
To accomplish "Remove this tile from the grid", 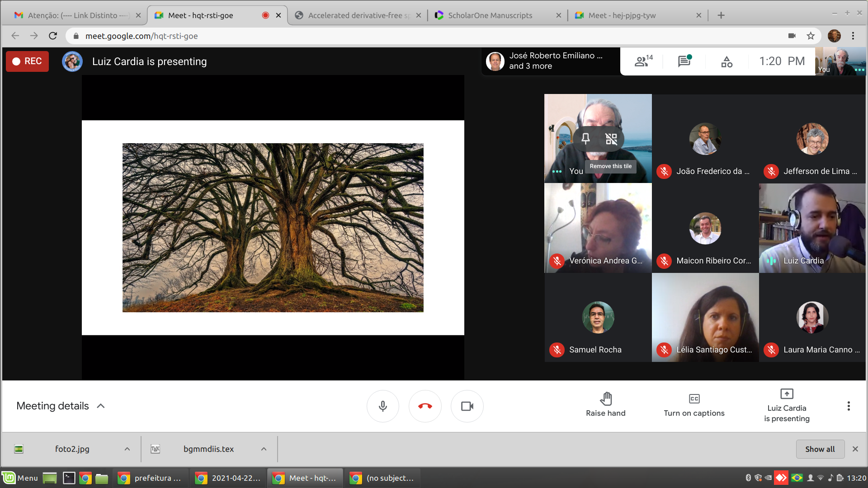I will coord(611,139).
